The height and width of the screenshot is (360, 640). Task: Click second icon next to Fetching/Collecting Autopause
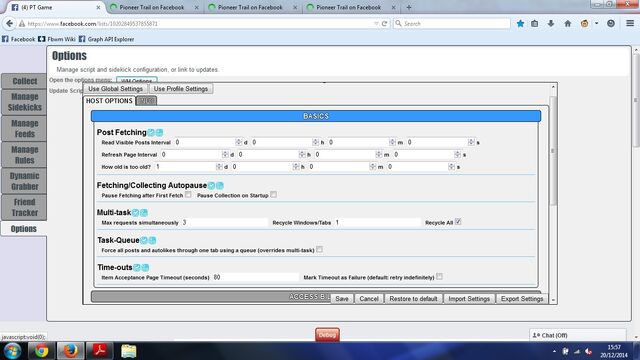click(x=220, y=185)
